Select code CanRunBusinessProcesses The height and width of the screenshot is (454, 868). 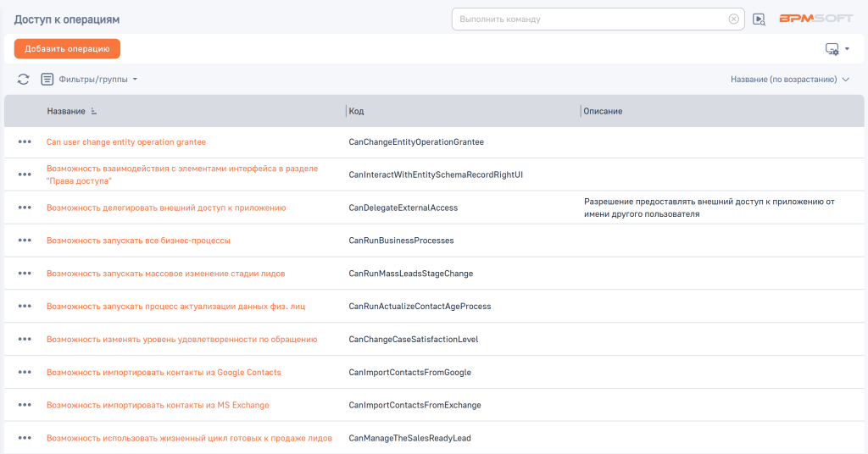(x=401, y=241)
